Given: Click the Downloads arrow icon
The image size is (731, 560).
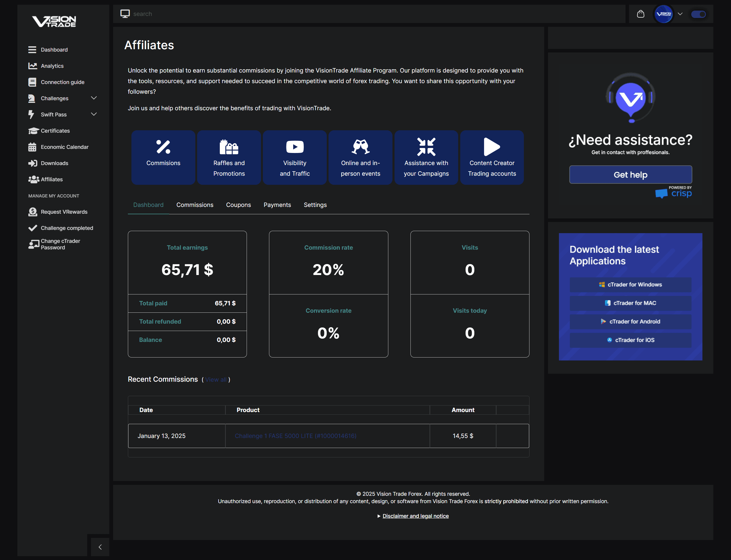Looking at the screenshot, I should 33,163.
